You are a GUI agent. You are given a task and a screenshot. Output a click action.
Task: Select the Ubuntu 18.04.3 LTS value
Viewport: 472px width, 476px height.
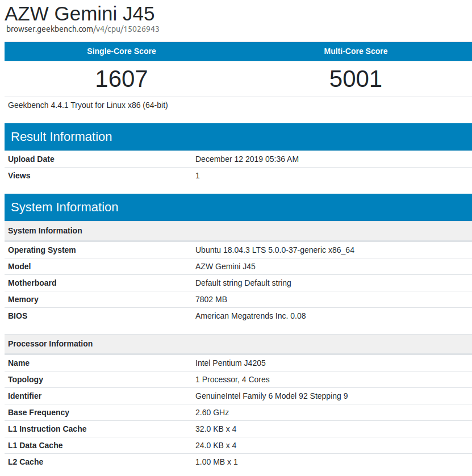[x=275, y=250]
